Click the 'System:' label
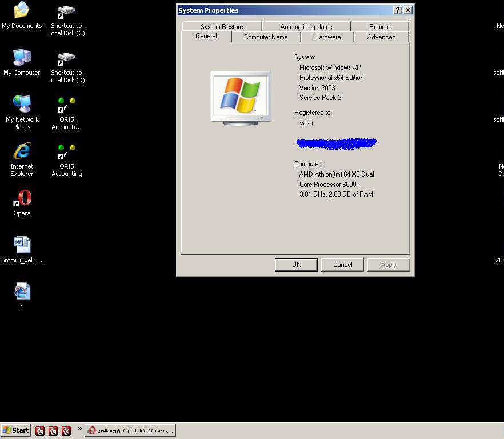Image resolution: width=504 pixels, height=439 pixels. 305,57
